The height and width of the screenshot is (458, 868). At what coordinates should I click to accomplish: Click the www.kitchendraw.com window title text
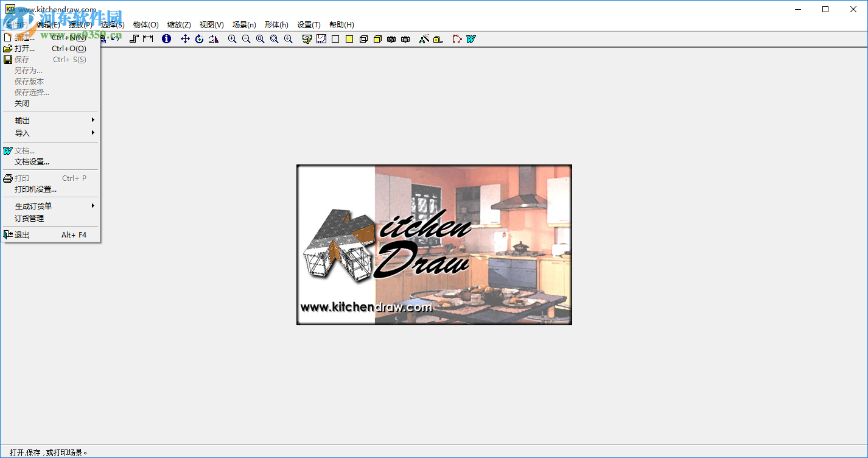pos(57,10)
